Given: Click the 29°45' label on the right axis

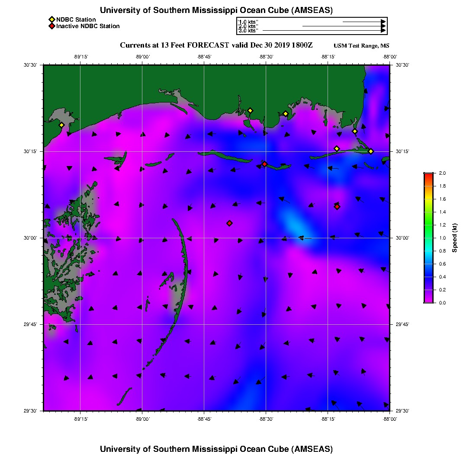Looking at the screenshot, I should coord(402,325).
